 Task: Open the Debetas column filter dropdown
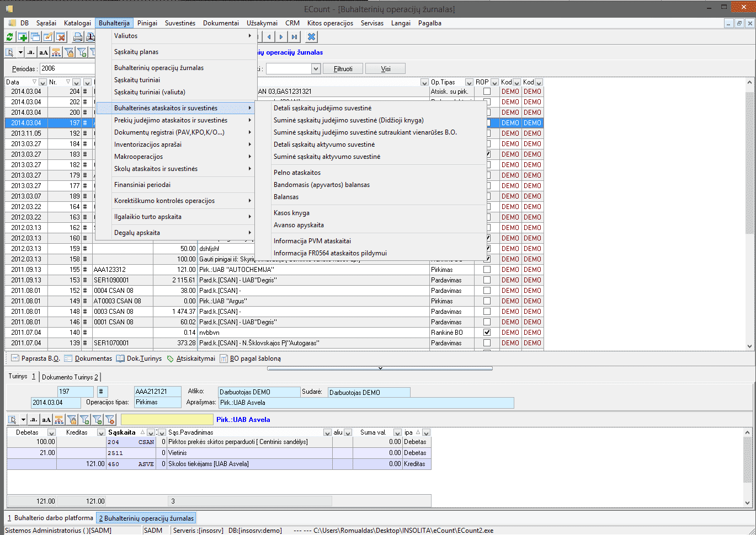coord(51,433)
